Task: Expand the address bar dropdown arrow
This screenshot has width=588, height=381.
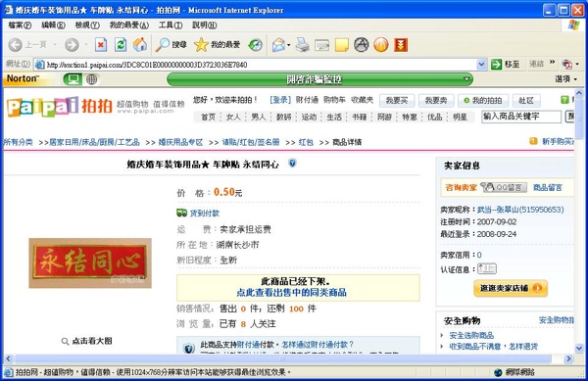Action: (x=481, y=65)
